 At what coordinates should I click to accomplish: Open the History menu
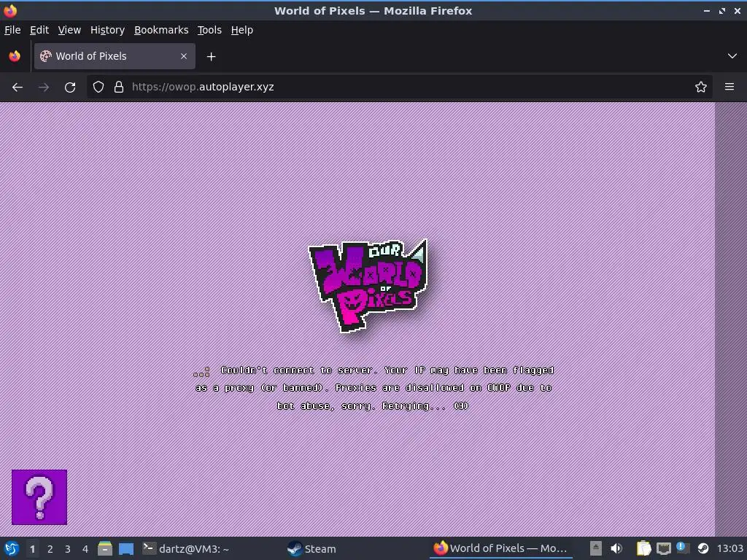(x=108, y=30)
